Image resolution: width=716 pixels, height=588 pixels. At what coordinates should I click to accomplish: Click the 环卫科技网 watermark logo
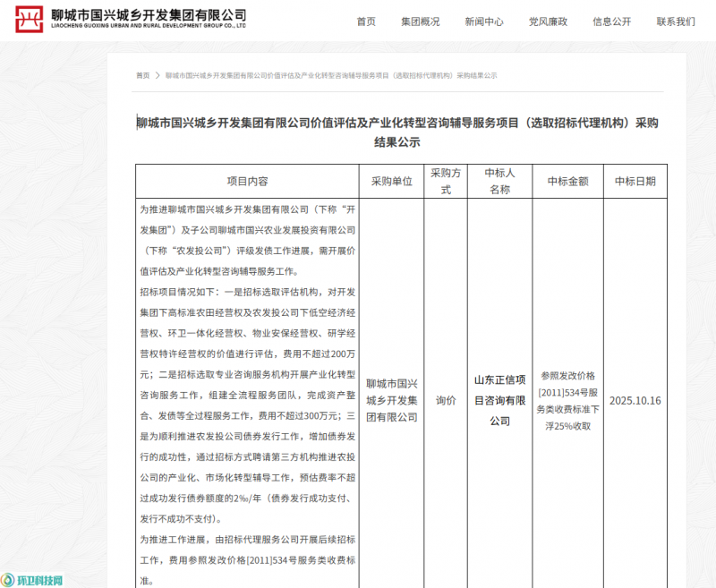coord(32,580)
